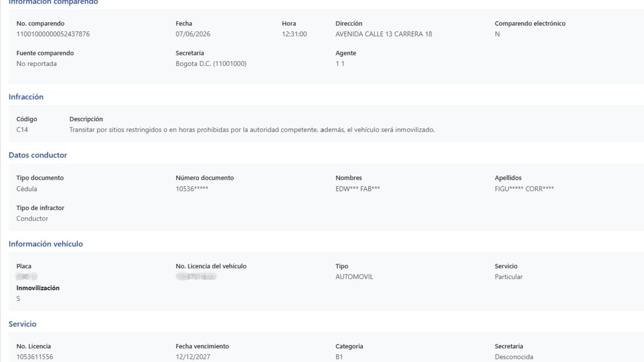Select the Datos conductor heading
Screen dimensions: 644x362
(x=38, y=155)
